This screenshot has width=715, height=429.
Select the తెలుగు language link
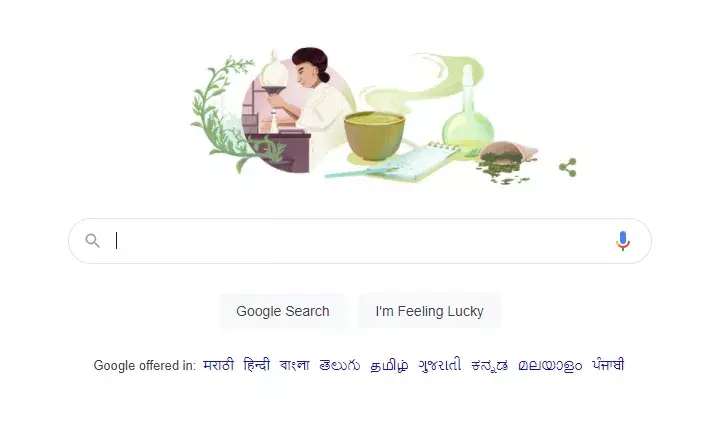tap(339, 365)
